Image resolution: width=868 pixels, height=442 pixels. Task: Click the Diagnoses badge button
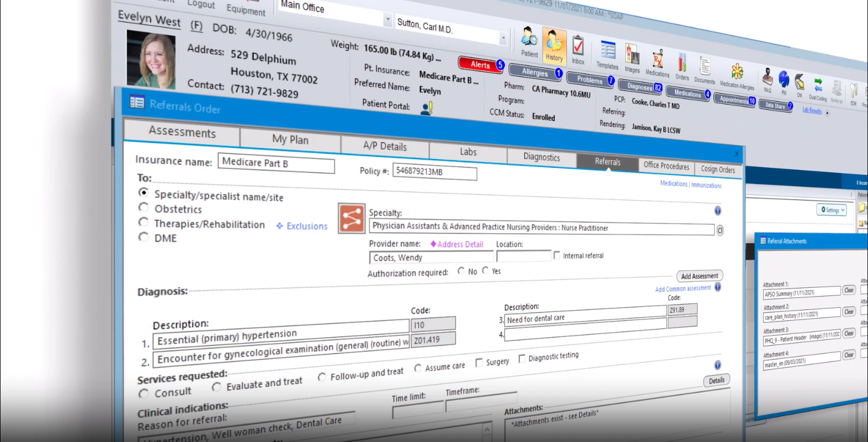(640, 87)
